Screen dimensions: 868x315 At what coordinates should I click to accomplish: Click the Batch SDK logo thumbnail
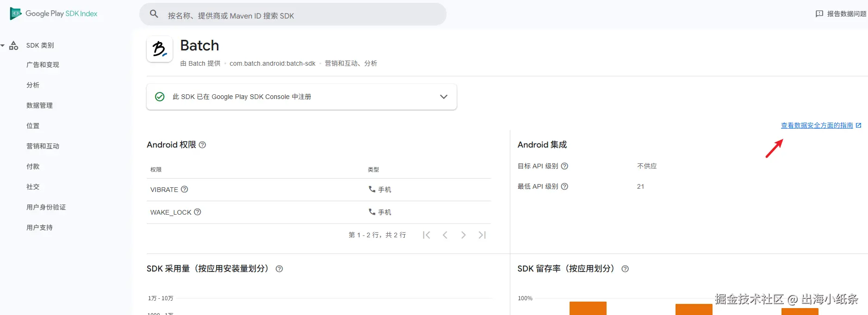(160, 49)
